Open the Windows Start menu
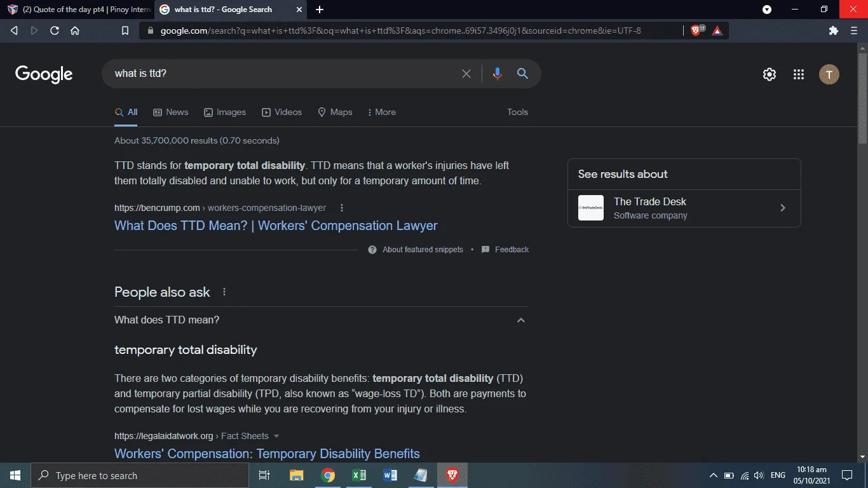The height and width of the screenshot is (488, 868). click(15, 475)
